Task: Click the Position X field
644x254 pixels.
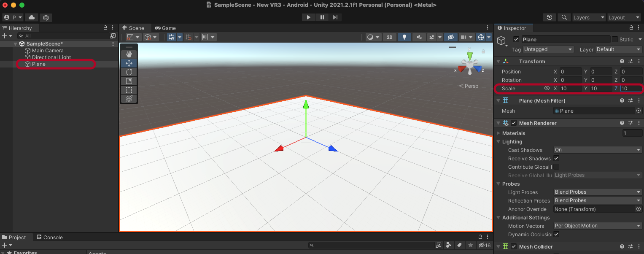Action: click(x=571, y=72)
